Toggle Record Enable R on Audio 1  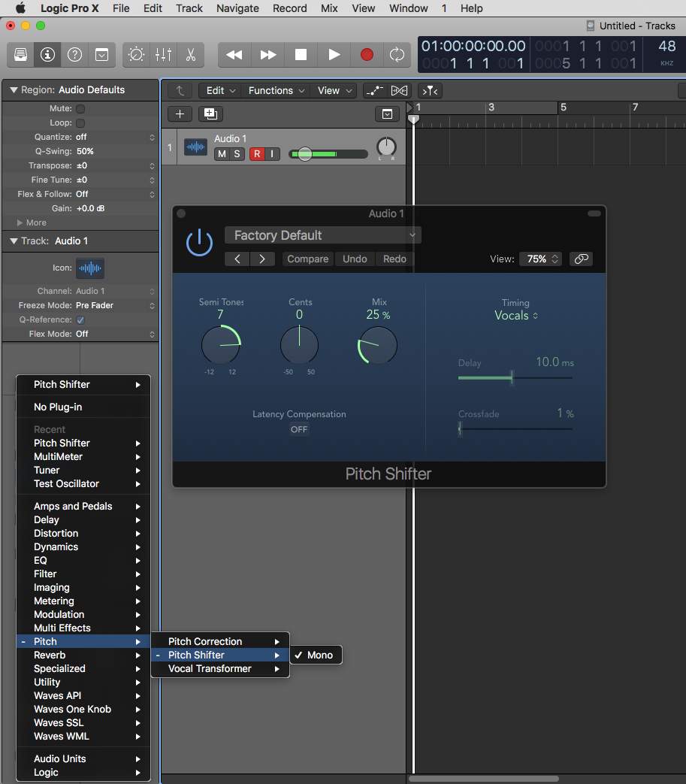257,154
